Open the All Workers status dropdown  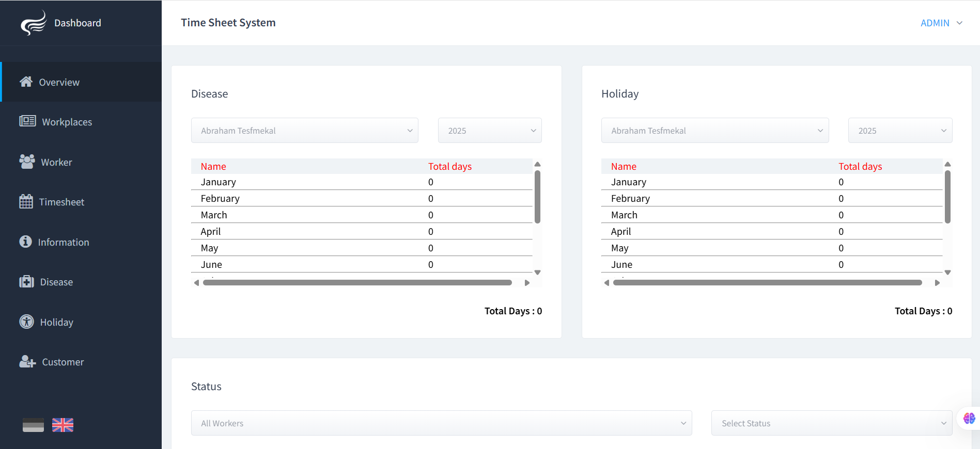click(441, 423)
